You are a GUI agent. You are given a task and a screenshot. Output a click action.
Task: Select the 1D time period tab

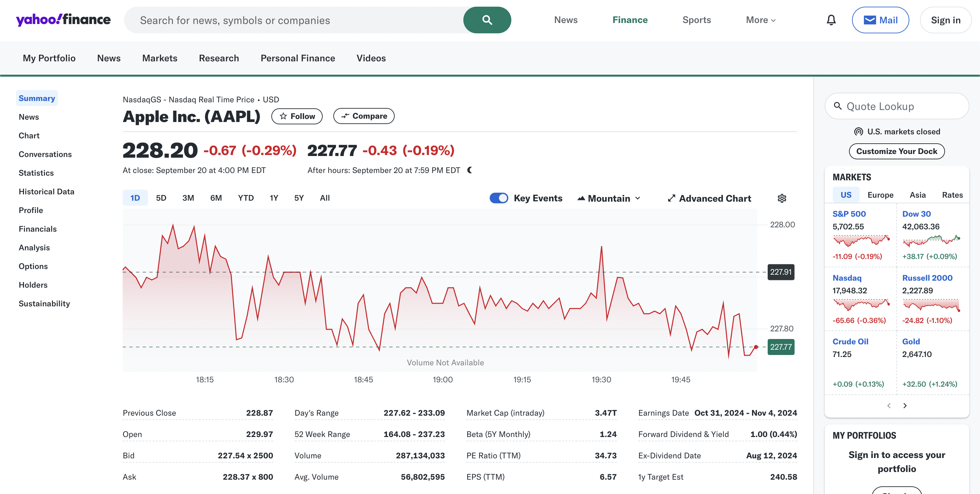[x=134, y=198]
